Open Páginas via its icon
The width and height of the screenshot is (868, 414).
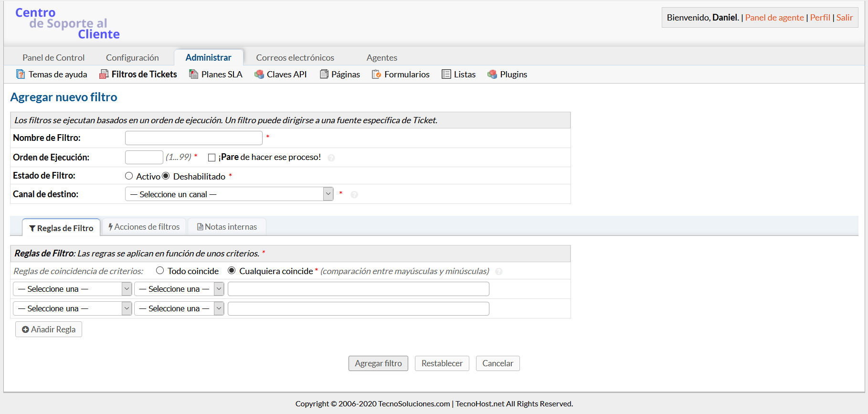point(324,74)
